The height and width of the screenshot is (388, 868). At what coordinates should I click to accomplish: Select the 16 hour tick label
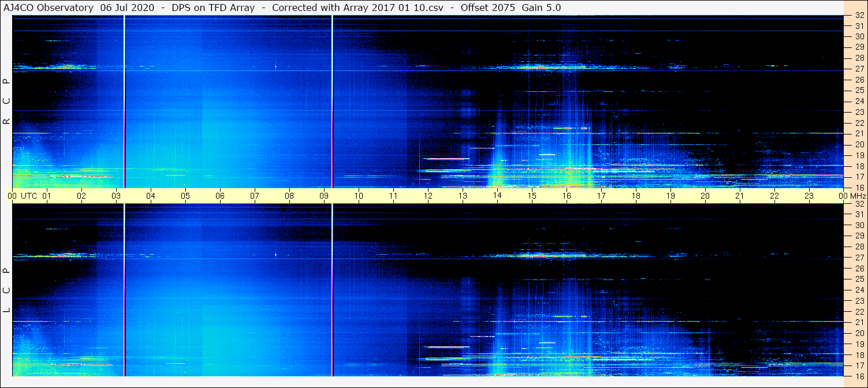point(567,196)
